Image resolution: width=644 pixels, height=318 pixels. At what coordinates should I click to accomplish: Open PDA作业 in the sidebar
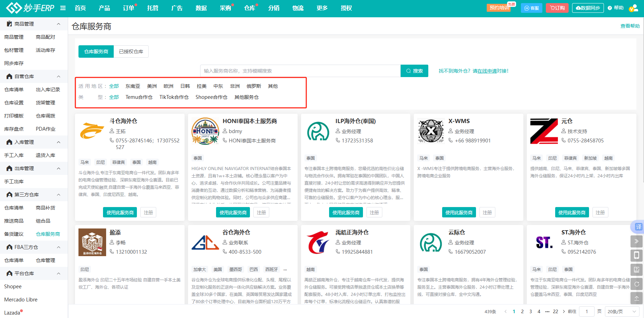[x=46, y=129]
